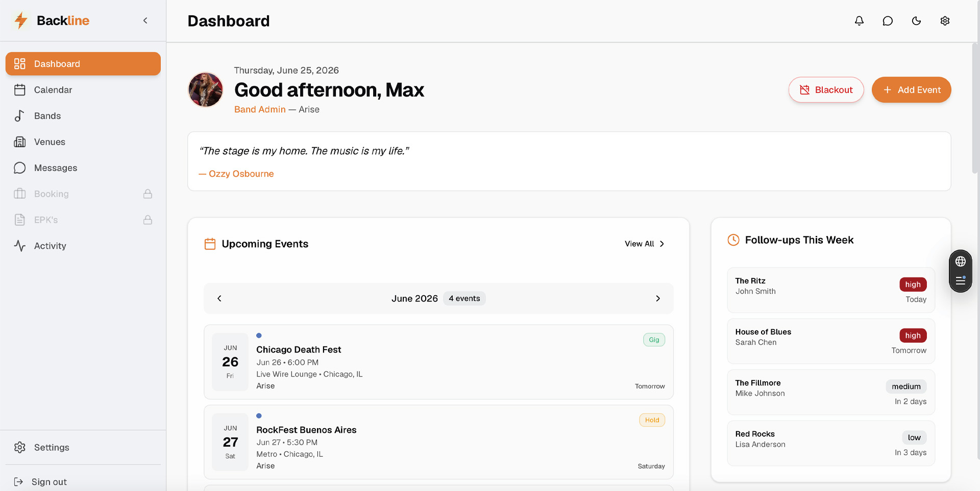Open the Red Rocks follow-up card
This screenshot has height=491, width=980.
pyautogui.click(x=831, y=443)
